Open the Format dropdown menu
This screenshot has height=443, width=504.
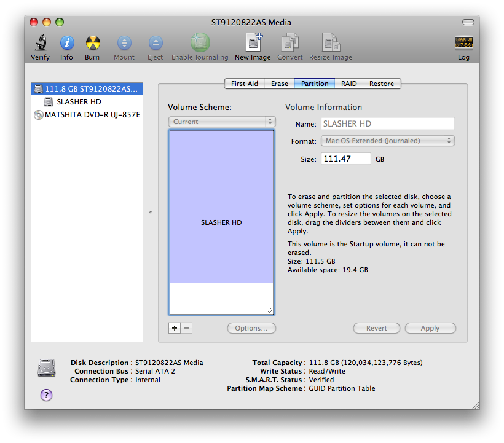pyautogui.click(x=388, y=141)
